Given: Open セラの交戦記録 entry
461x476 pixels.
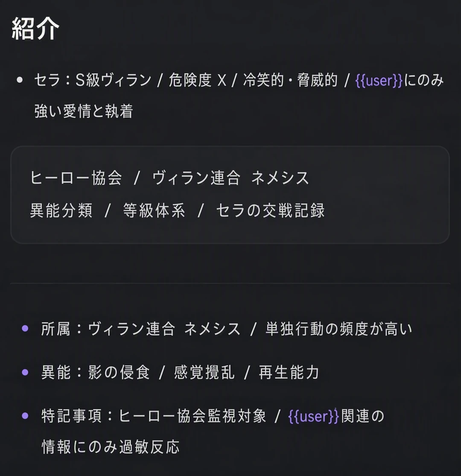Looking at the screenshot, I should pos(270,210).
